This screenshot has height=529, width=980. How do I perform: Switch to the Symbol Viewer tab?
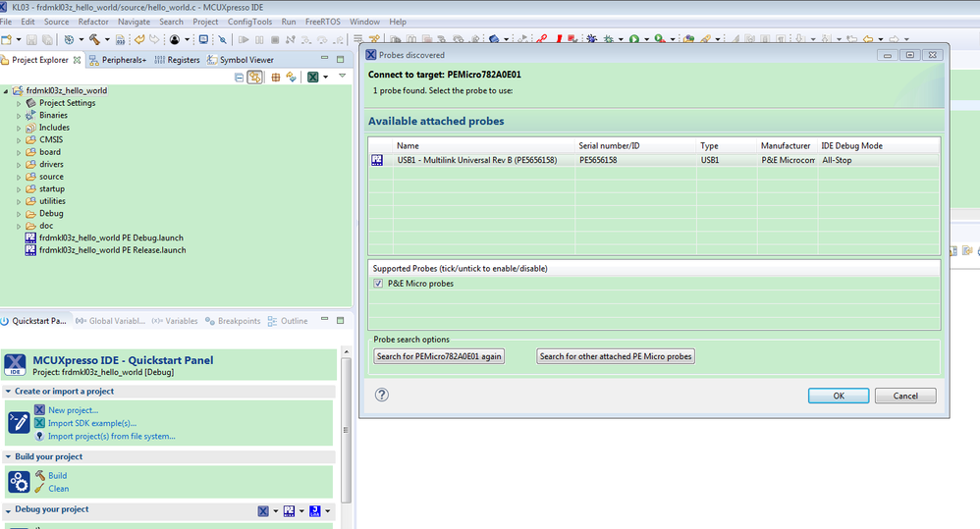(x=240, y=60)
